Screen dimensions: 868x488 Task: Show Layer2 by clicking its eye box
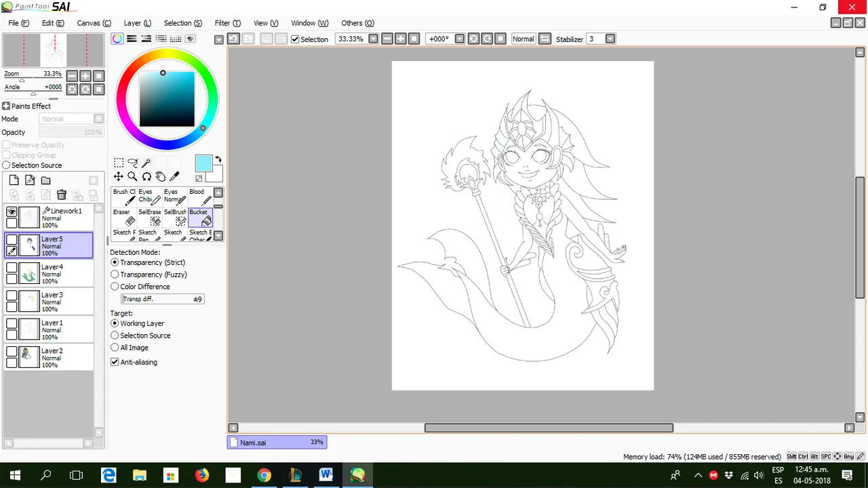tap(12, 352)
